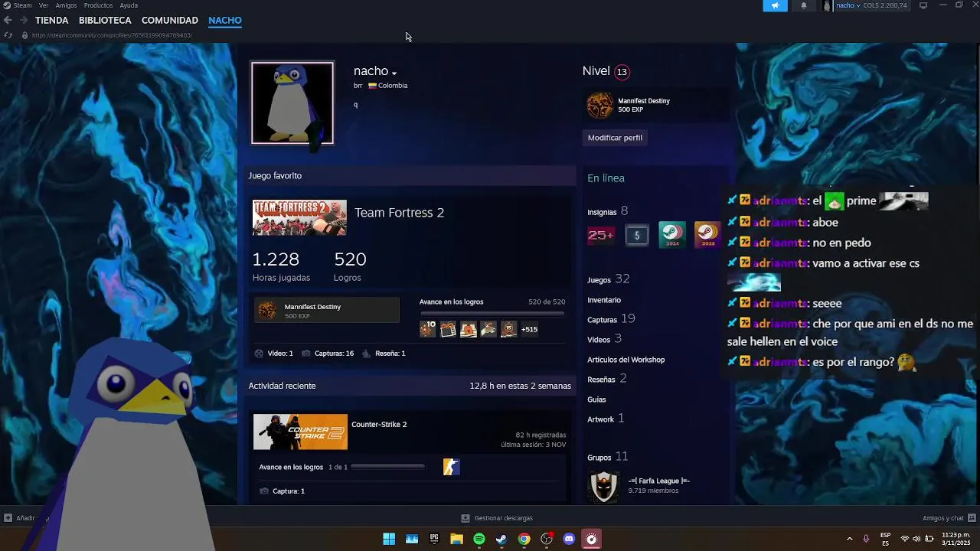980x551 pixels.
Task: Open Artículos del Workshop link
Action: [626, 360]
